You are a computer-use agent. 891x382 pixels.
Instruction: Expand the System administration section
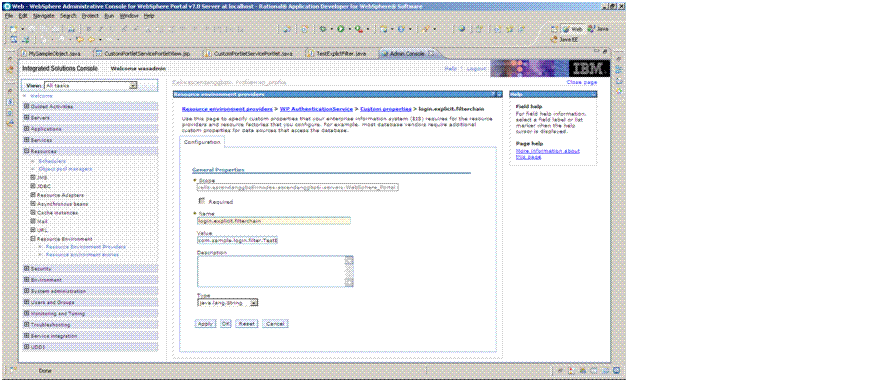pyautogui.click(x=26, y=291)
